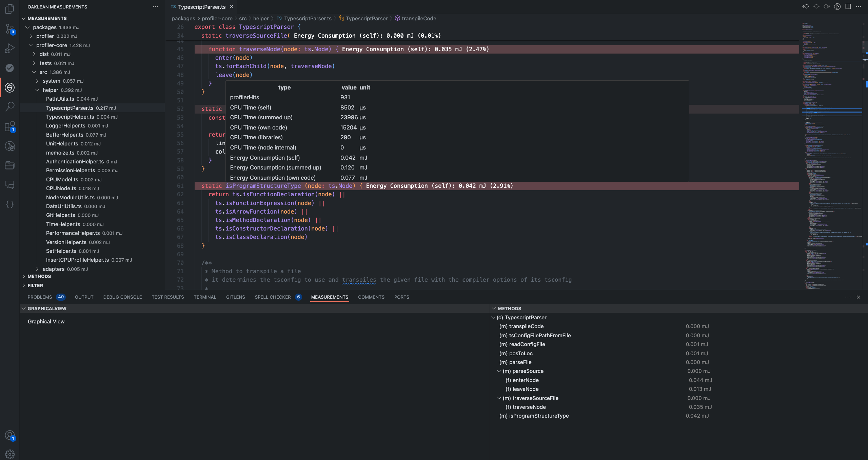This screenshot has width=868, height=460.
Task: Switch to the TERMINAL panel tab
Action: click(205, 297)
